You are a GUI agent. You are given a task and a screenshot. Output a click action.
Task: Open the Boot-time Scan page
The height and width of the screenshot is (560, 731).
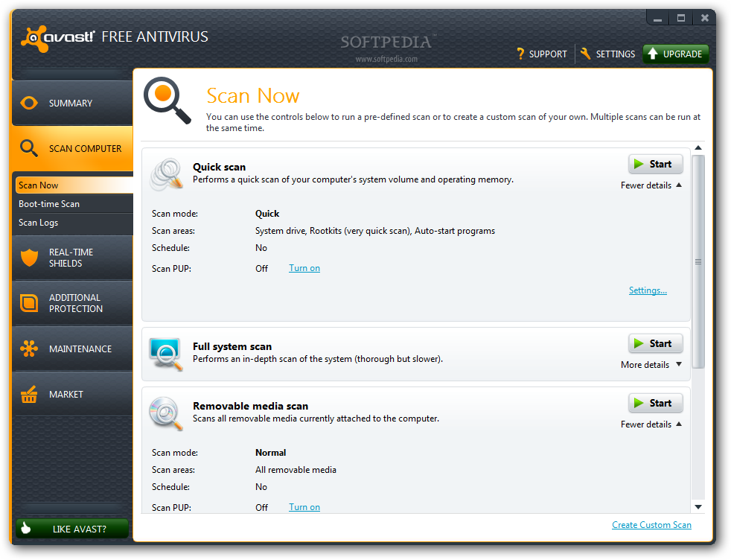click(49, 204)
